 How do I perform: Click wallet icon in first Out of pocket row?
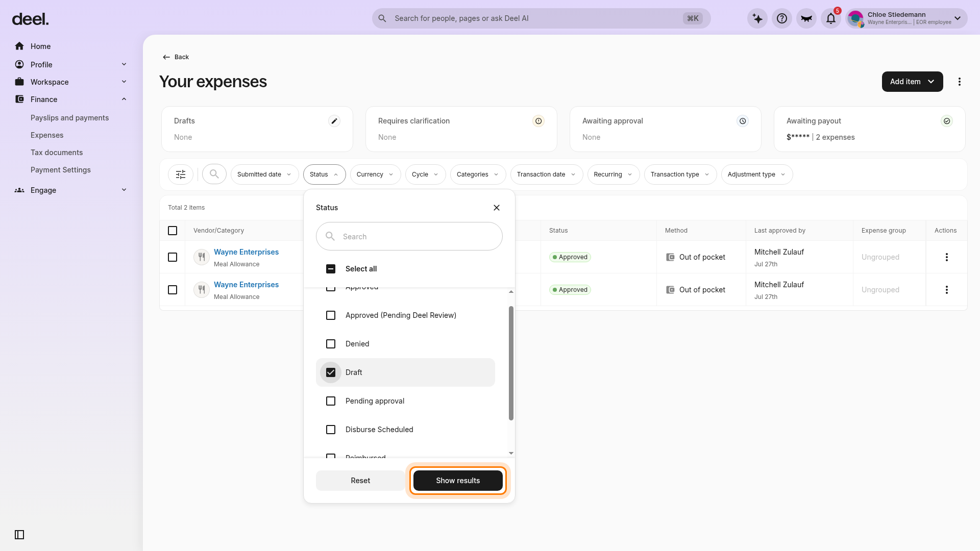pos(670,257)
